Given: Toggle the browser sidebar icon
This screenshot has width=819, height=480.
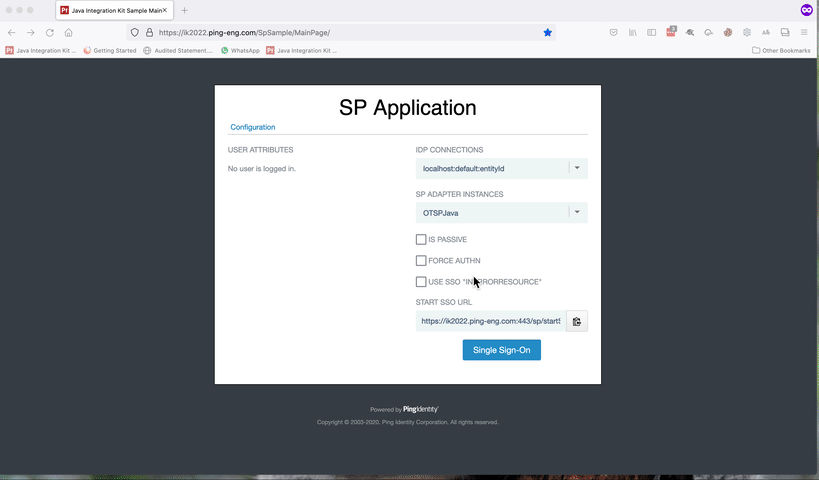Looking at the screenshot, I should click(651, 32).
